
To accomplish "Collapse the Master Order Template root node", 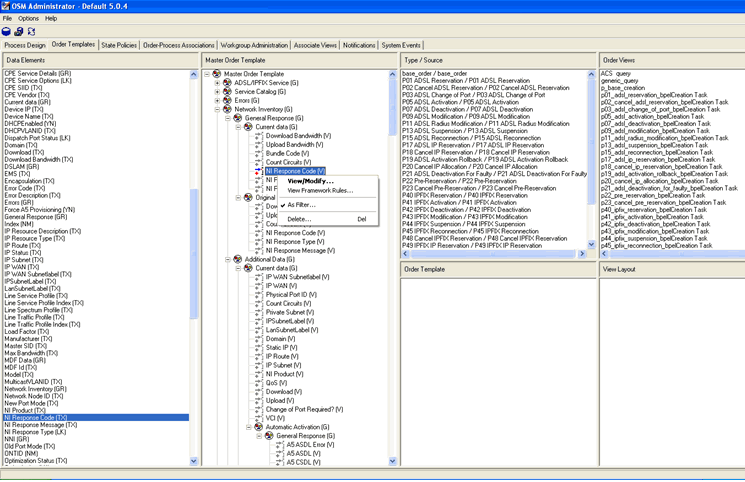I will point(207,74).
